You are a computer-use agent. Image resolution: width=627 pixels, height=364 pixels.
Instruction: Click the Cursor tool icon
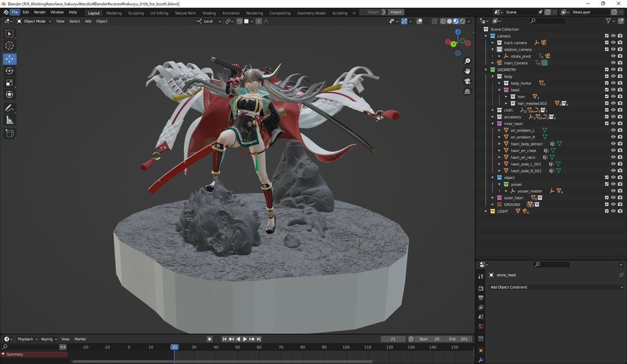pyautogui.click(x=9, y=46)
